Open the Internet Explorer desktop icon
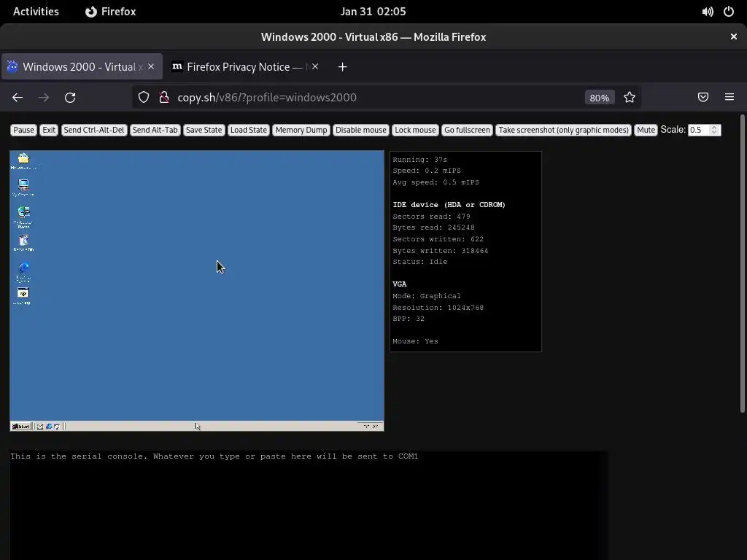 click(23, 271)
